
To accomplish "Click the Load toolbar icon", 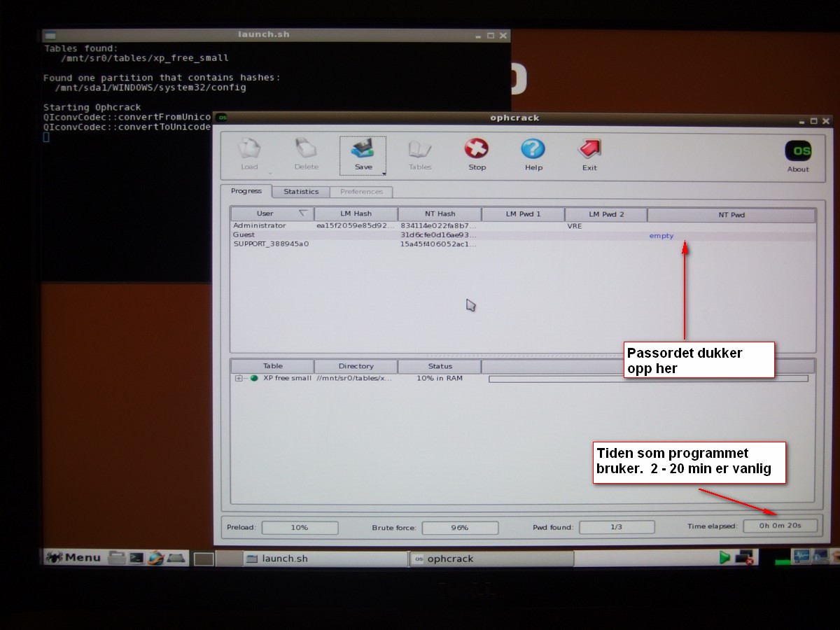I will click(249, 149).
